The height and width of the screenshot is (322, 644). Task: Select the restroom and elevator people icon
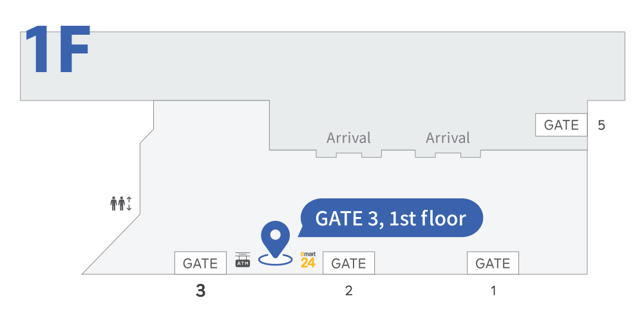(117, 204)
